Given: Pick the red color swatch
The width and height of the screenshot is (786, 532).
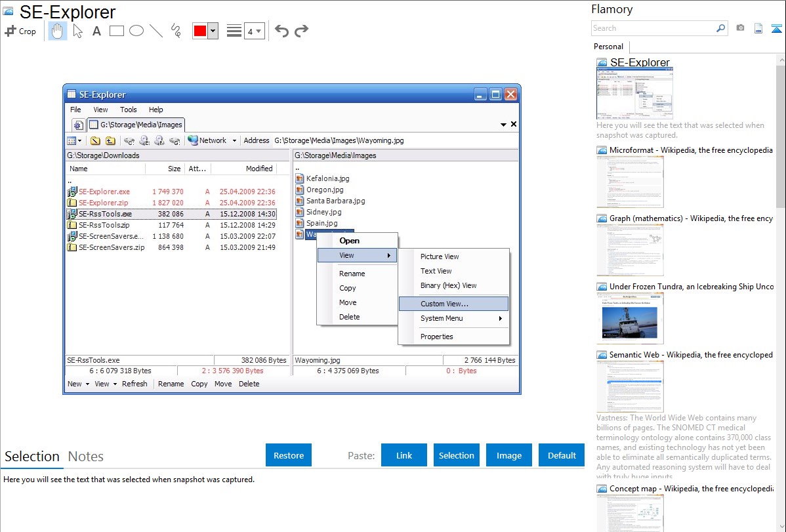Looking at the screenshot, I should [x=200, y=31].
